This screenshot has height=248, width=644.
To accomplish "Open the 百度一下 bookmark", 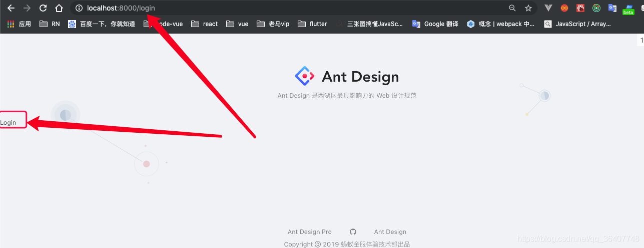I will point(102,24).
